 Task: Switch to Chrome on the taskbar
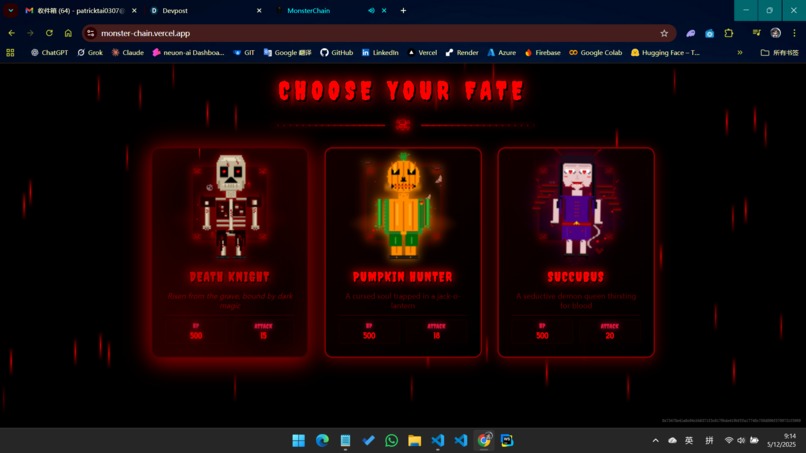point(484,441)
